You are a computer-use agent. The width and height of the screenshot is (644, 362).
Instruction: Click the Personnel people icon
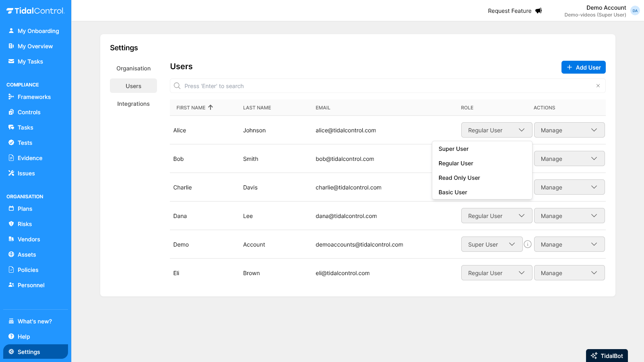click(11, 285)
